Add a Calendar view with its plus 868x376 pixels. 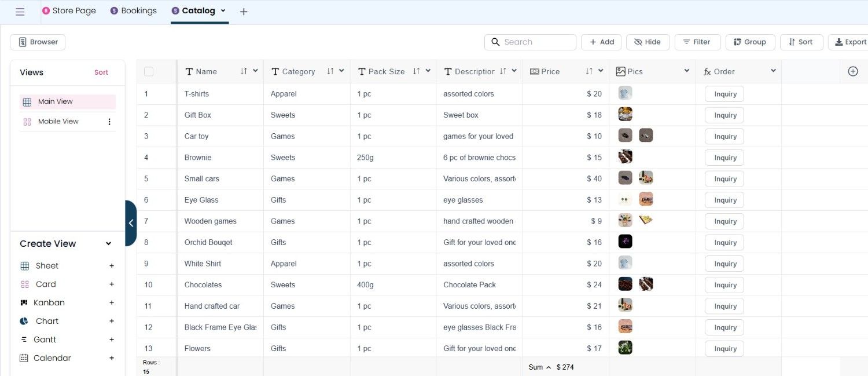coord(112,358)
